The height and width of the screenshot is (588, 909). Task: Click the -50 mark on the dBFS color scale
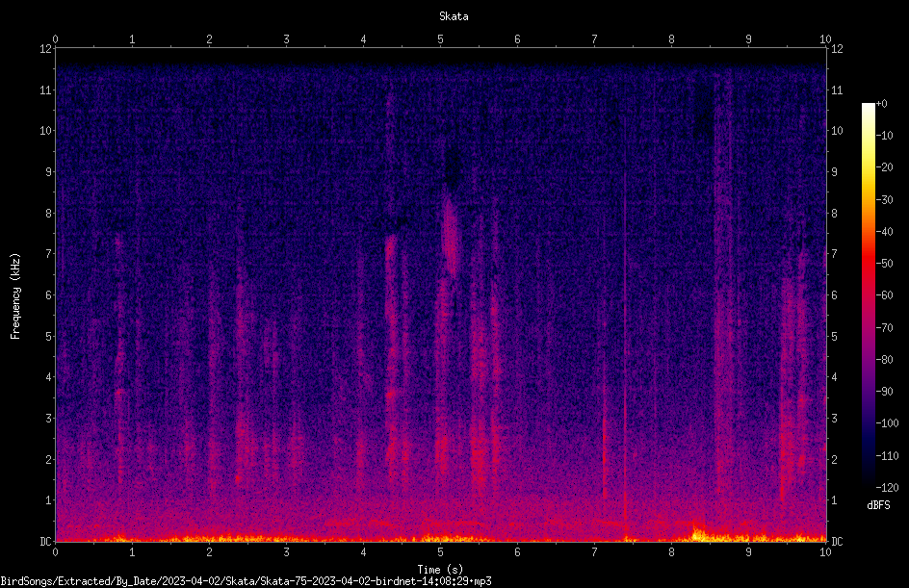coord(884,263)
